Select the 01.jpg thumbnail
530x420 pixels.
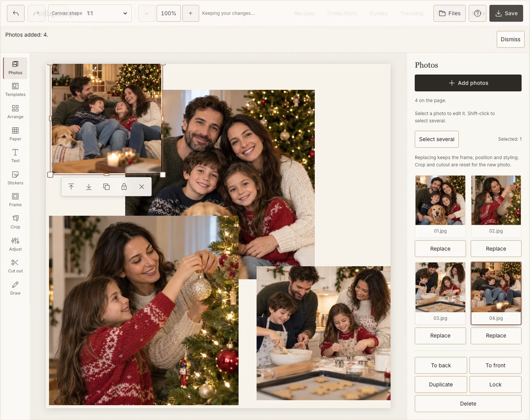click(x=441, y=206)
